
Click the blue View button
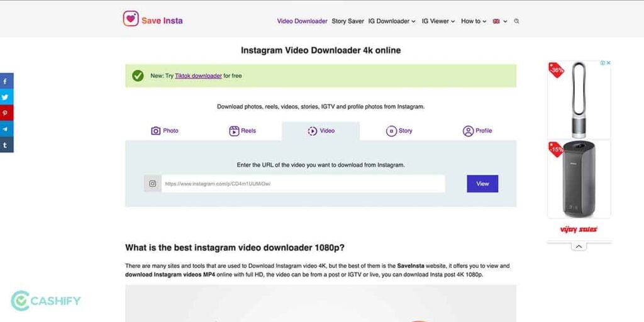click(482, 184)
